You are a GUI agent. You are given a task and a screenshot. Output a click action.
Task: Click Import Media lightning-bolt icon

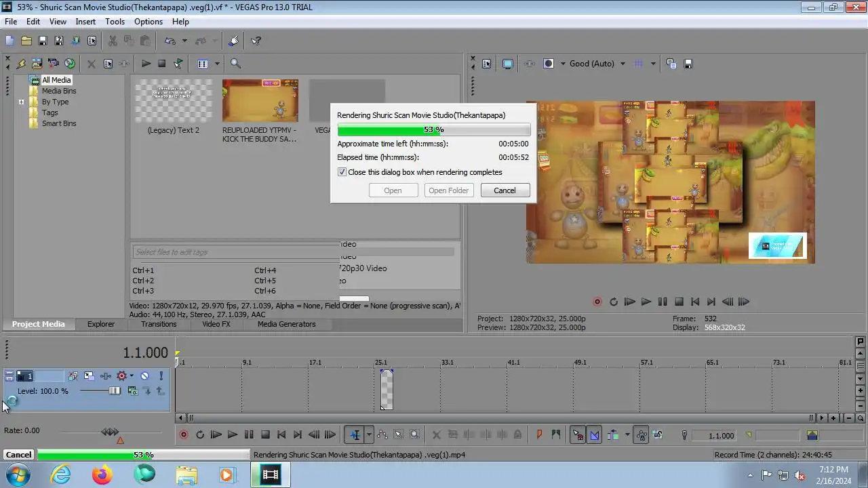coord(21,64)
